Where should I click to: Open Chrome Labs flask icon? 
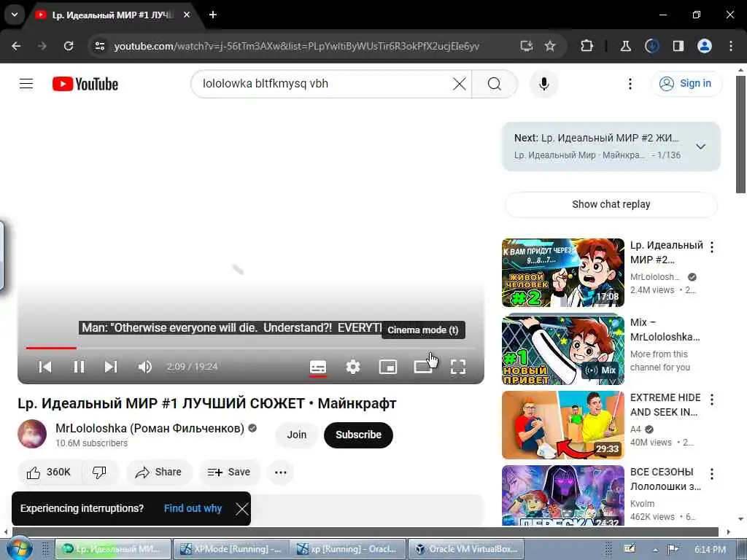(625, 46)
